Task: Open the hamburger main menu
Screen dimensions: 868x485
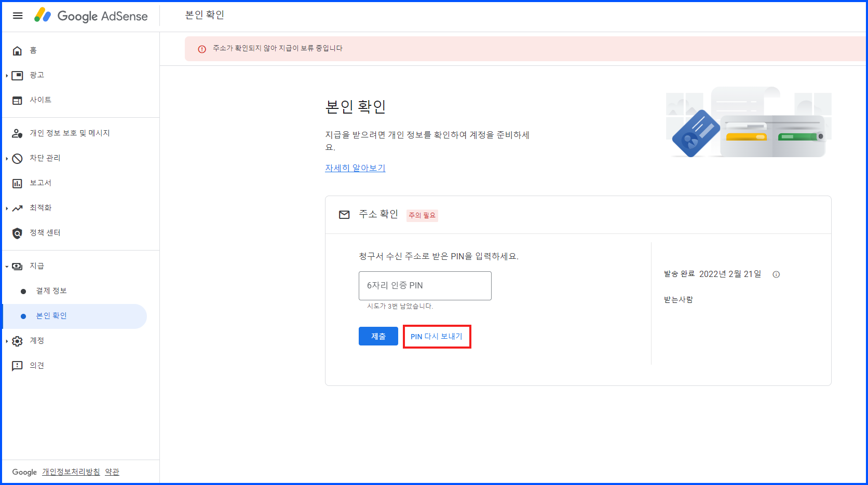Action: pos(18,16)
